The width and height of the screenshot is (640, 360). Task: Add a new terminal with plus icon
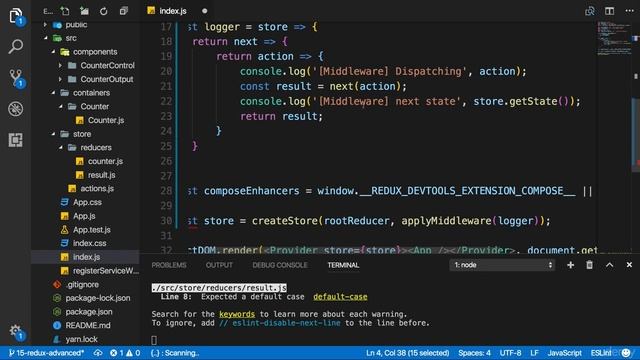tap(570, 265)
